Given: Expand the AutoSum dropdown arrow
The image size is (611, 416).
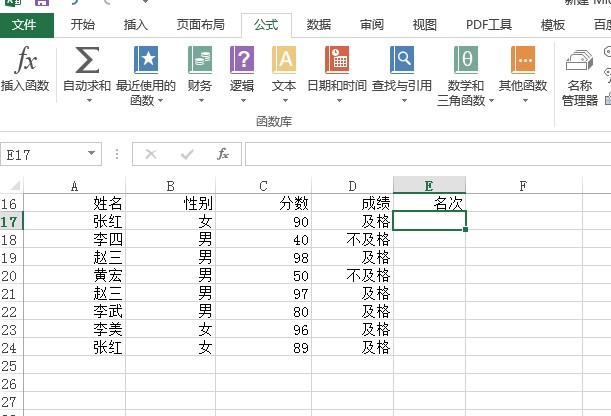Looking at the screenshot, I should tap(89, 100).
